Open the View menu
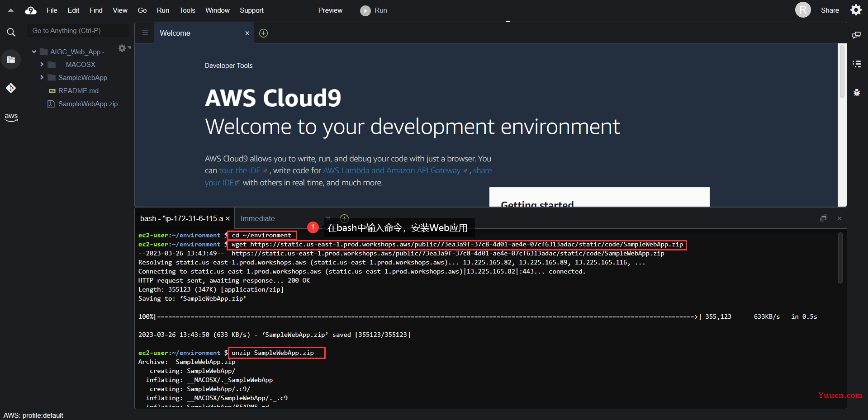 coord(120,10)
